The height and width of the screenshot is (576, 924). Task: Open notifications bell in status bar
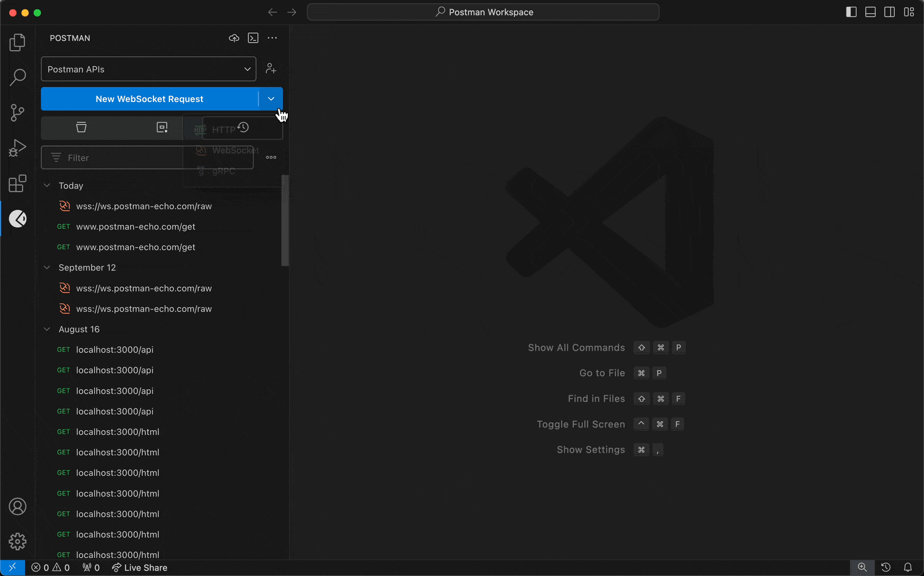click(x=908, y=567)
